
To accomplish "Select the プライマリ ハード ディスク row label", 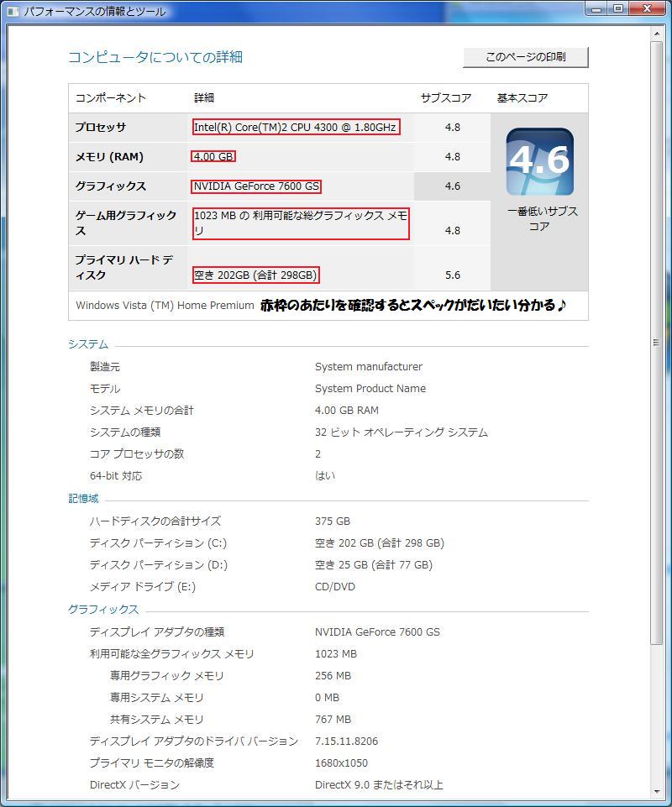I will (x=123, y=268).
